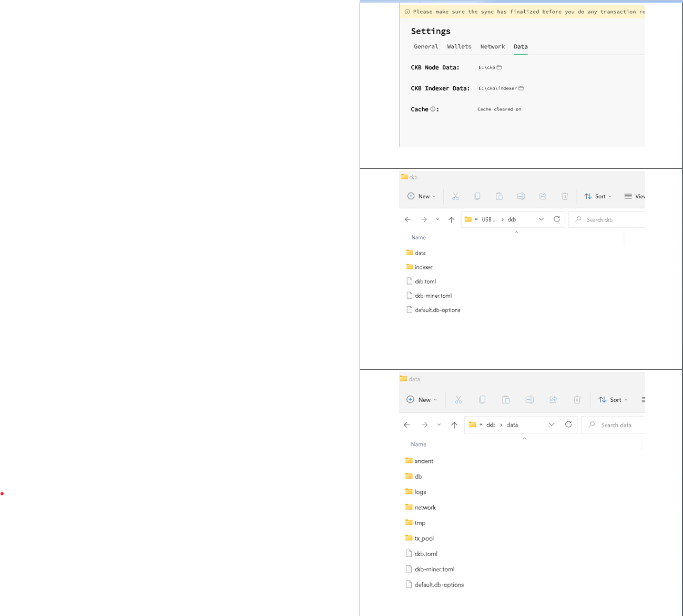Viewport: 683px width, 616px height.
Task: Go up one level in ckb window
Action: 451,219
